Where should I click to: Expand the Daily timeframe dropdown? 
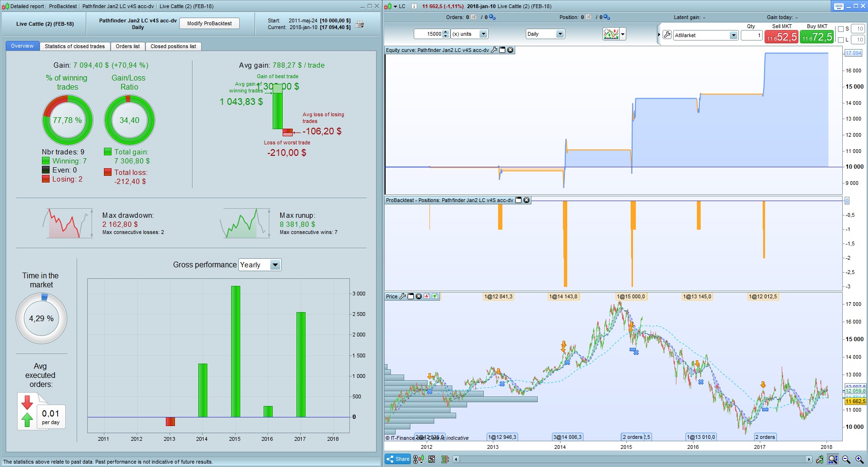click(545, 34)
